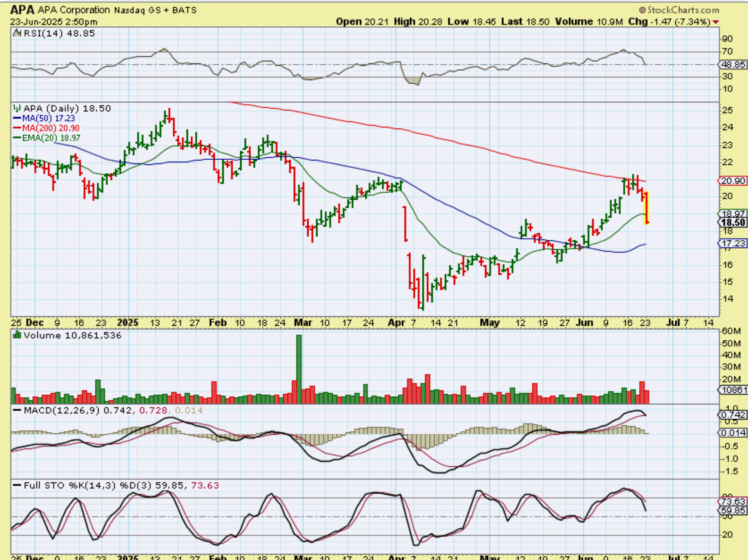Click the 'High 20.28' header value

tap(418, 22)
